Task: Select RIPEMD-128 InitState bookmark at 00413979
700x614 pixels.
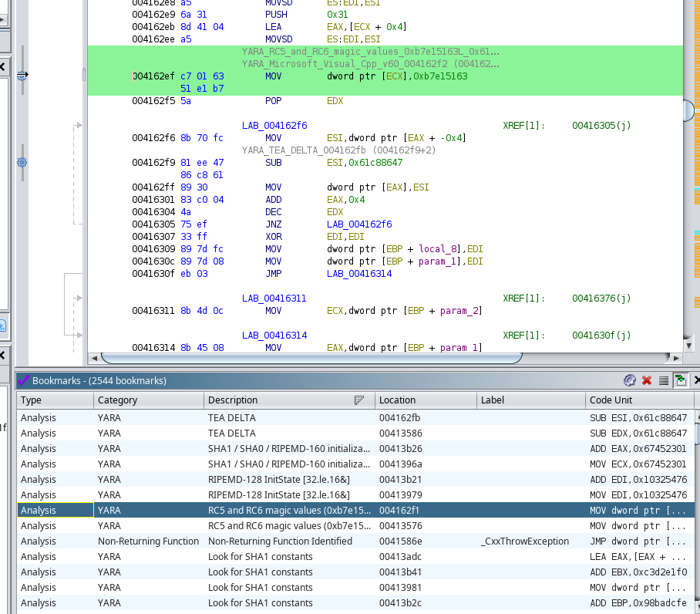Action: click(355, 494)
